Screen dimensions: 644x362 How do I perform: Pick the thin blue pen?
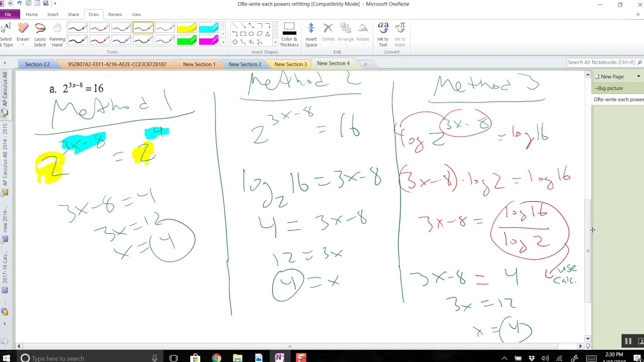pos(121,28)
